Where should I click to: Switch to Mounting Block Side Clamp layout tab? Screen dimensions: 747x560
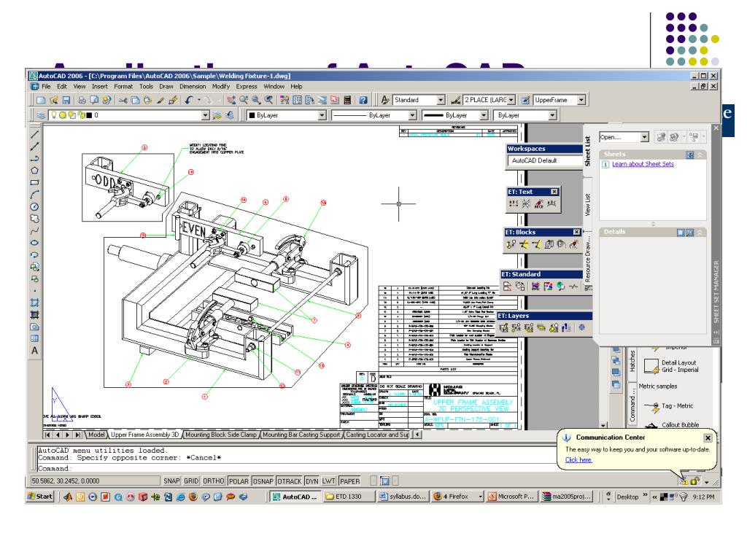point(221,435)
